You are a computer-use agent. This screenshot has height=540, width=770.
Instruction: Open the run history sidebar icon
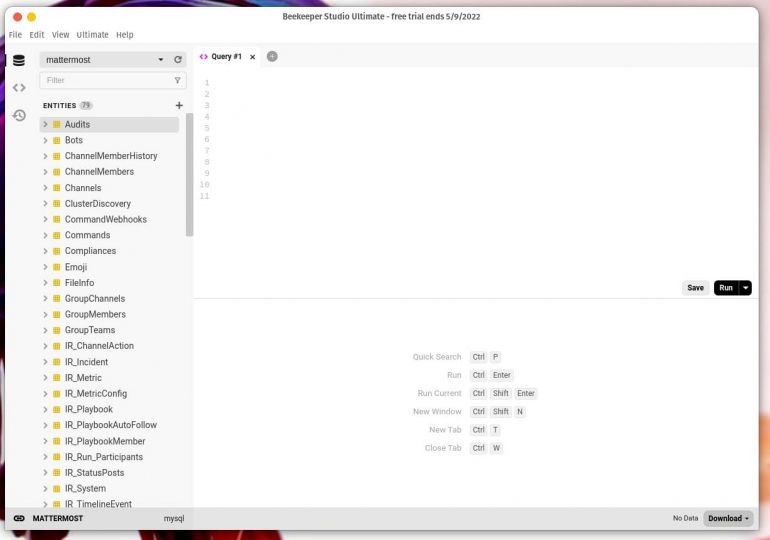(19, 115)
